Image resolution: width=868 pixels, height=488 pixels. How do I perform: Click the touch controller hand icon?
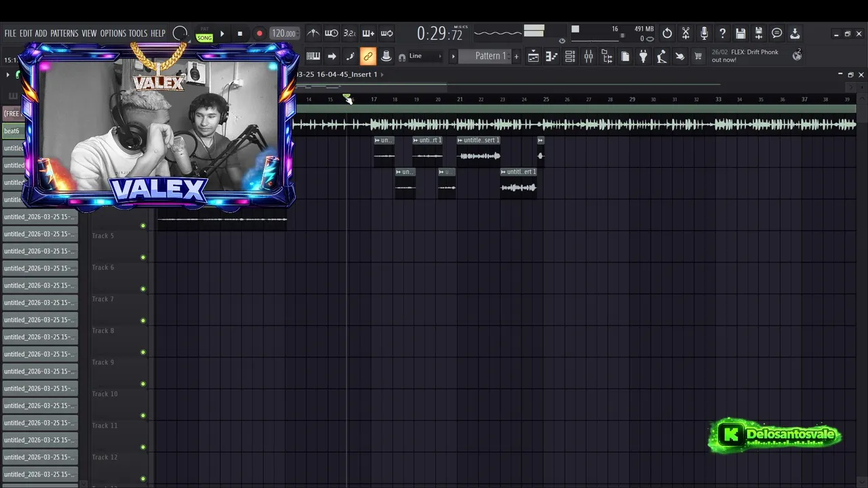point(680,57)
